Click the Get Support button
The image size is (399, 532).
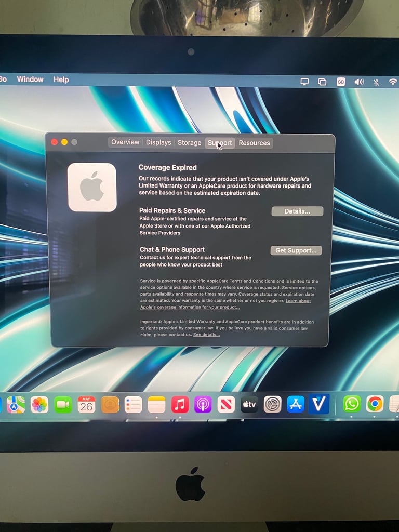click(x=296, y=250)
